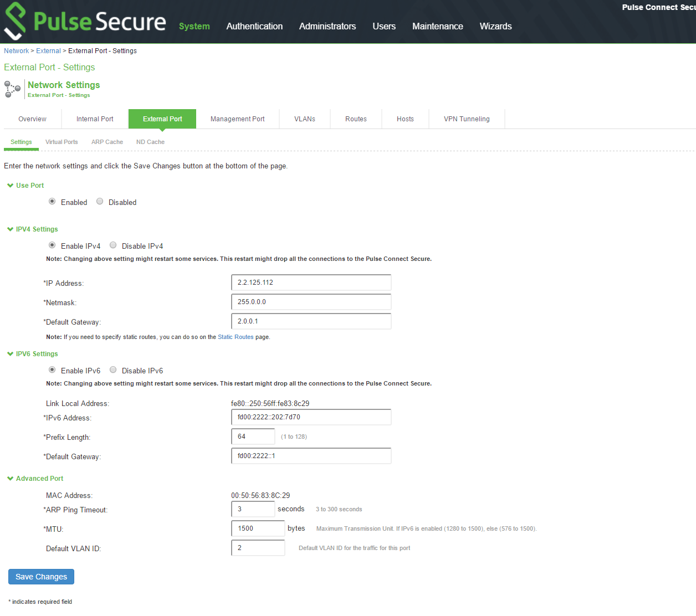The image size is (696, 616).
Task: Select the External Port tab
Action: point(162,119)
